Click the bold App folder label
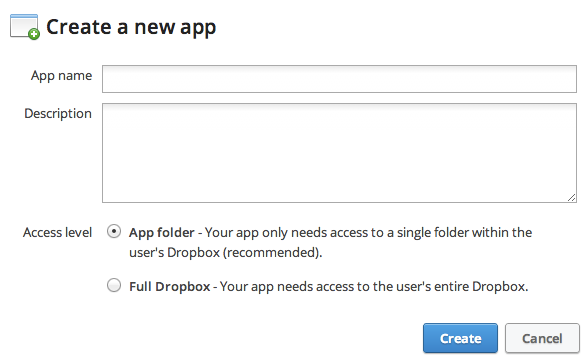 click(x=162, y=233)
